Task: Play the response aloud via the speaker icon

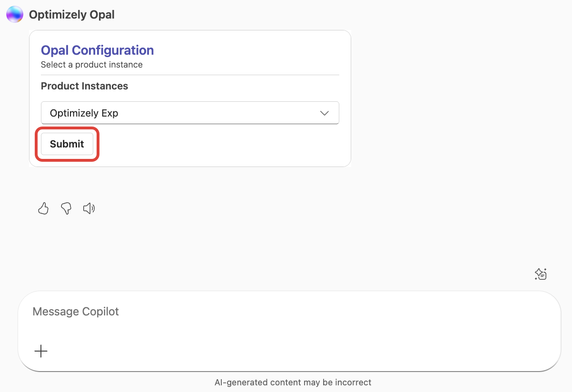Action: (x=89, y=208)
